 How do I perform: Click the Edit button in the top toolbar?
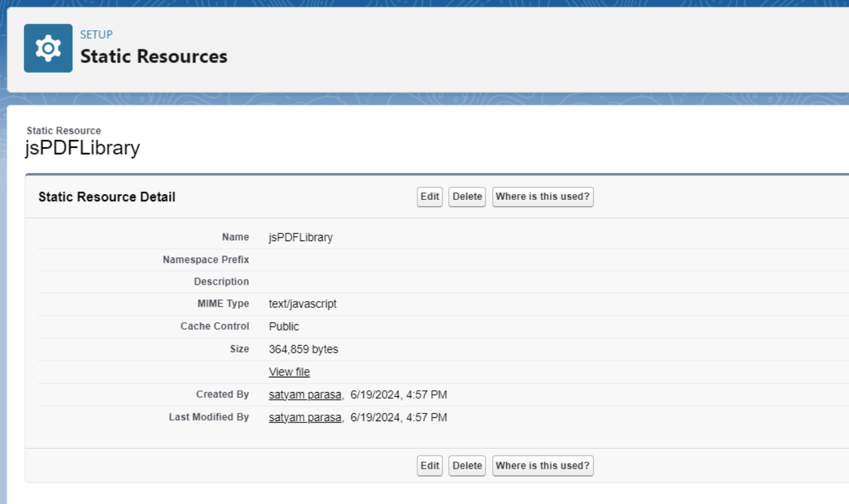click(429, 197)
